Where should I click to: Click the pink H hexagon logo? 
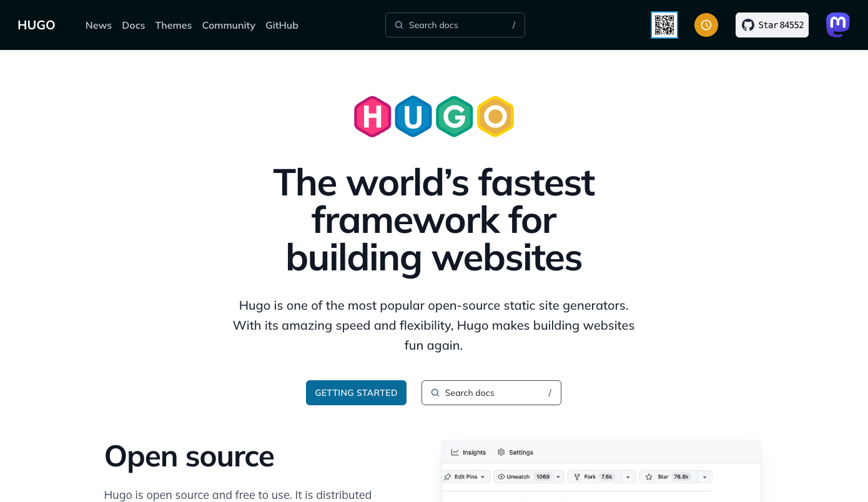click(x=373, y=117)
